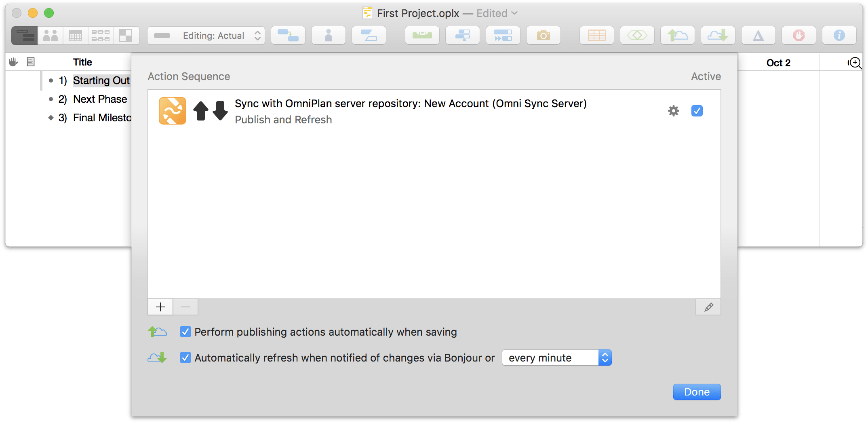
Task: Switch to Task (Gantt) view
Action: coord(25,36)
